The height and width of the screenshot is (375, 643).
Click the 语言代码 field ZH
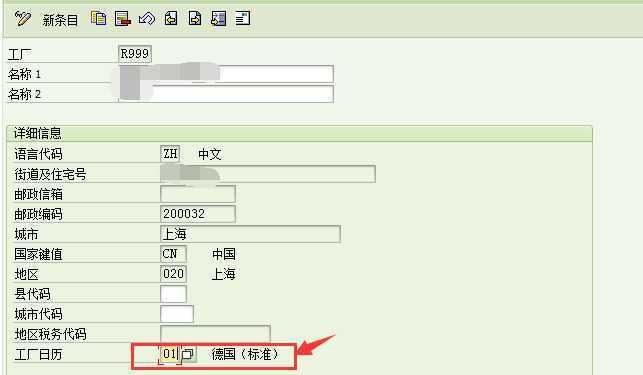[x=170, y=154]
